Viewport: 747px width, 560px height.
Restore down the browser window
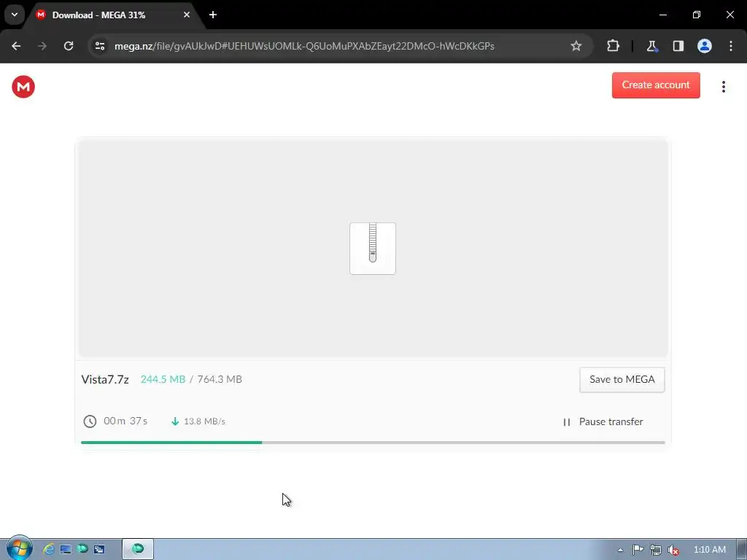(697, 15)
